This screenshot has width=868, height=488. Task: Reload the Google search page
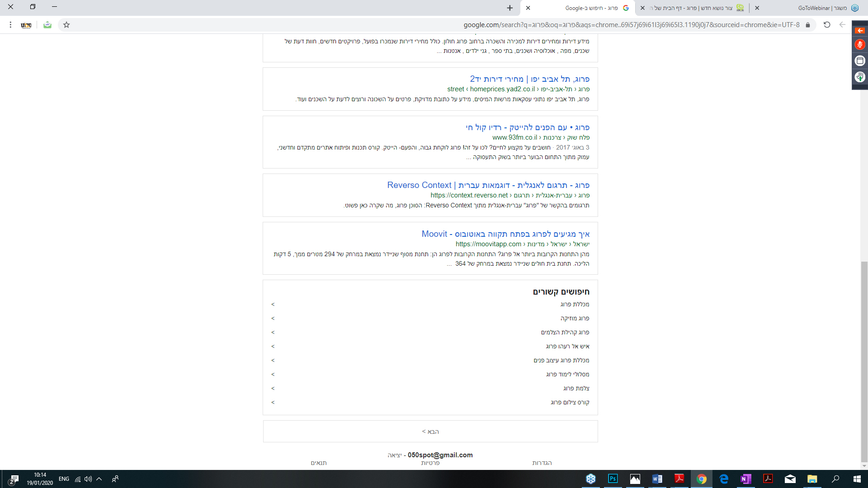click(x=827, y=25)
